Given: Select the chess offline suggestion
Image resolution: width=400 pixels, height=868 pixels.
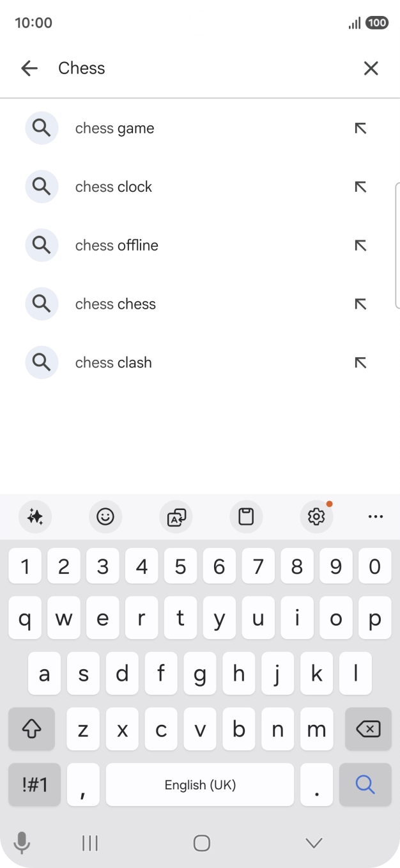Looking at the screenshot, I should tap(116, 245).
